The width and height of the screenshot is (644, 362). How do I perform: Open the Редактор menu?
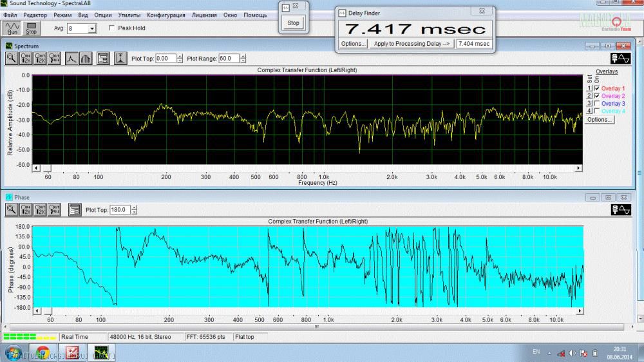click(x=35, y=15)
